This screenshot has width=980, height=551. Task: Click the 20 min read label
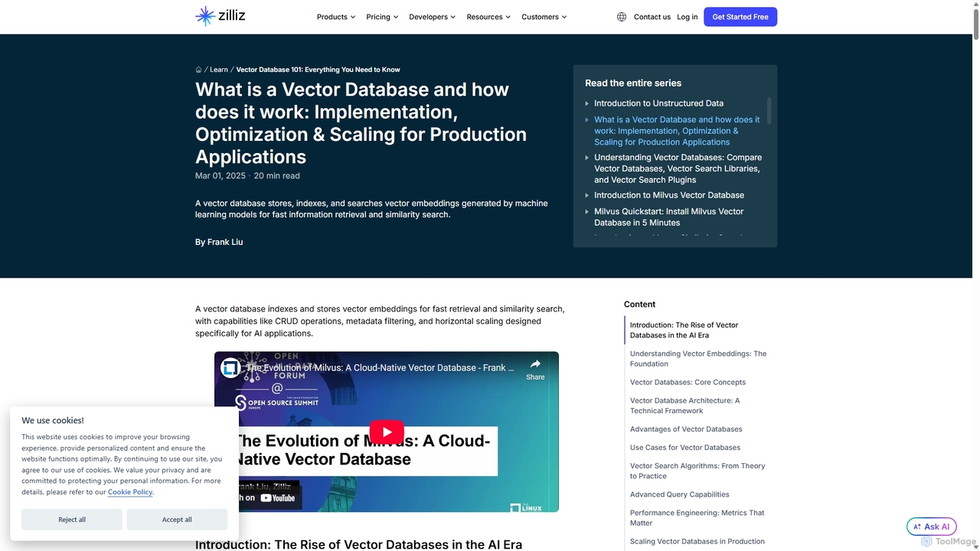click(x=277, y=176)
